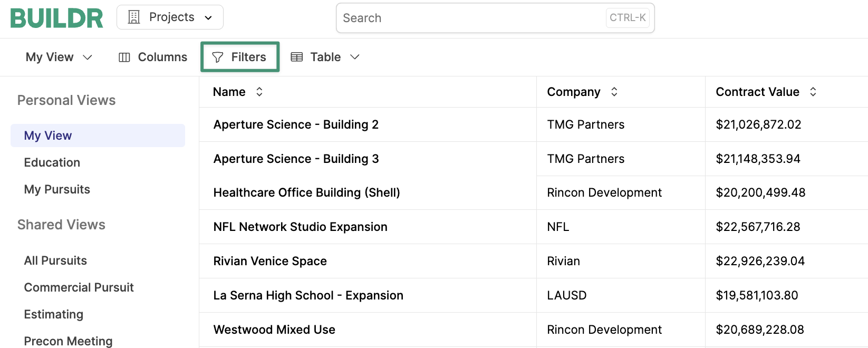Click the Table view icon
Screen dimensions: 868x348
[x=297, y=57]
